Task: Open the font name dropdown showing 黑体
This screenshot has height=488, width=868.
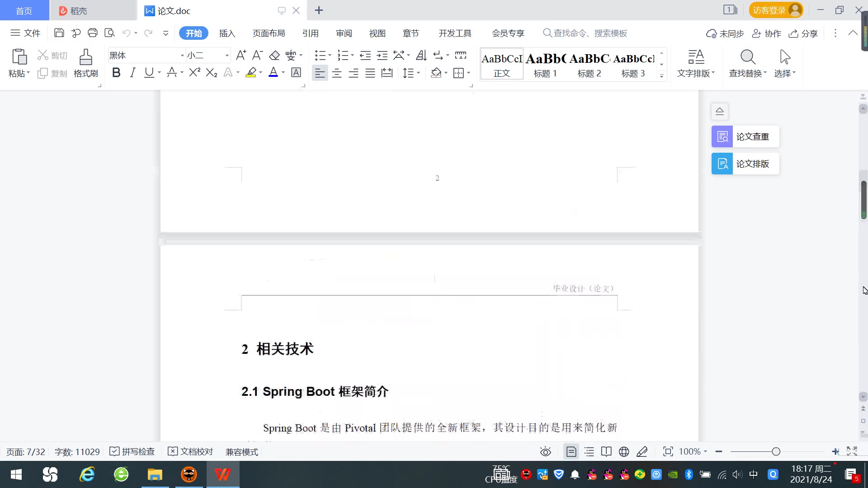Action: click(182, 56)
